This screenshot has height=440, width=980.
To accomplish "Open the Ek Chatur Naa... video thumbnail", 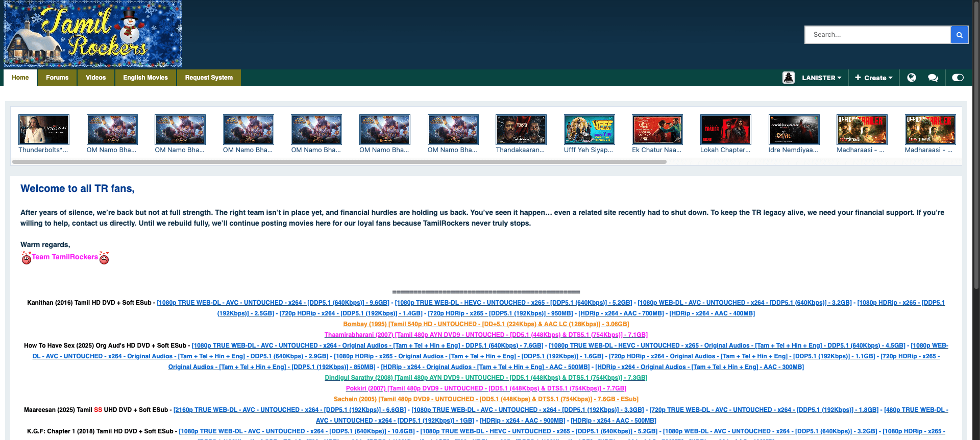I will point(657,130).
